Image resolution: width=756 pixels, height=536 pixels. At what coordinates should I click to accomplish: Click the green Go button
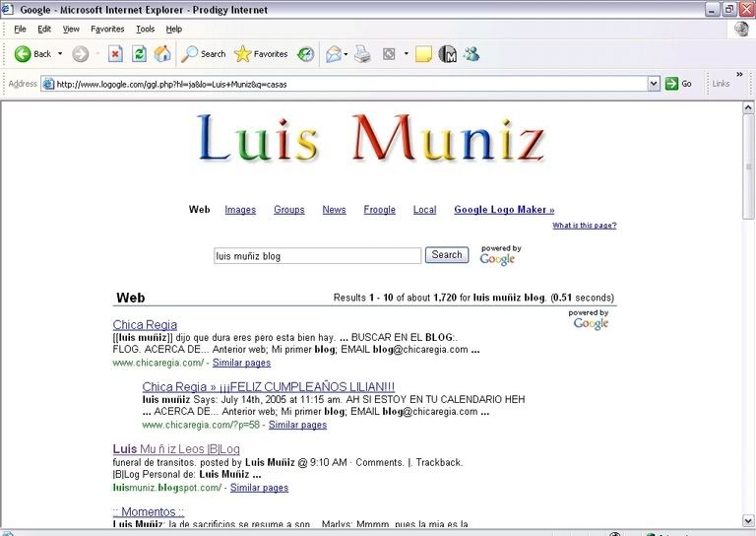[678, 84]
